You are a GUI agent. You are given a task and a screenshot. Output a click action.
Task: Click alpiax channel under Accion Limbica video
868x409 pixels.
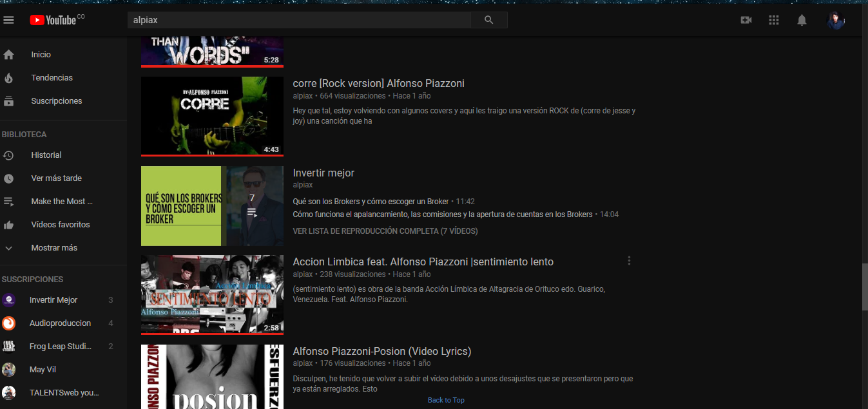point(302,274)
